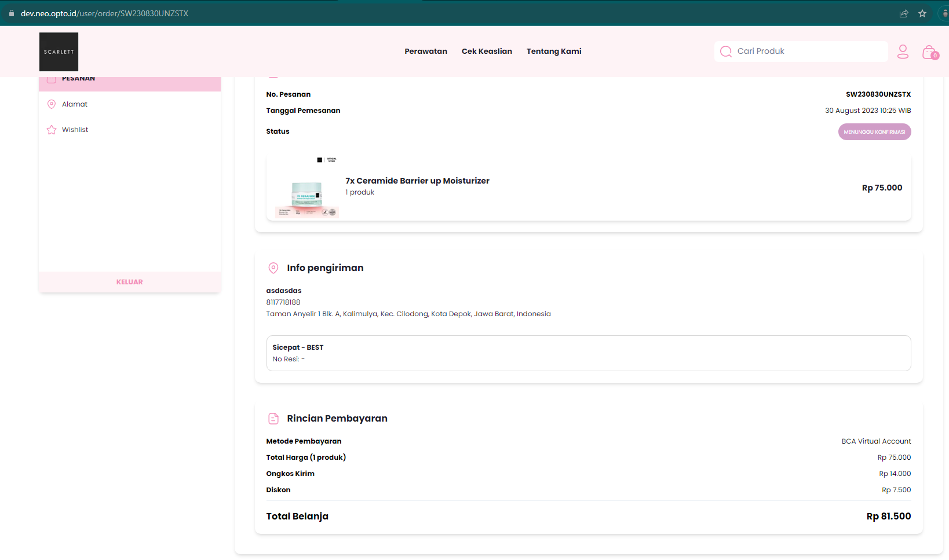Viewport: 949px width, 560px height.
Task: Select Pesanan in the sidebar
Action: click(x=130, y=84)
